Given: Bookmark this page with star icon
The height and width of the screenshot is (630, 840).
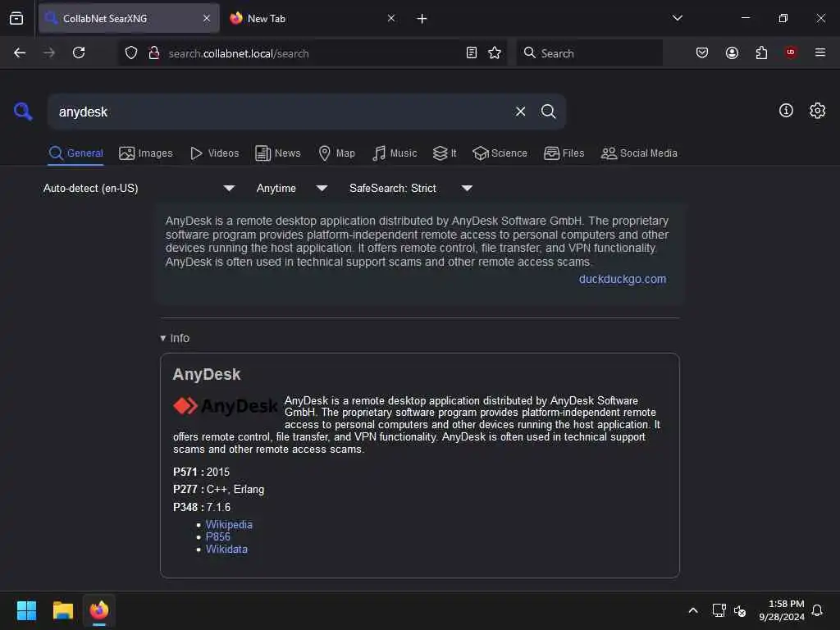Looking at the screenshot, I should [495, 52].
